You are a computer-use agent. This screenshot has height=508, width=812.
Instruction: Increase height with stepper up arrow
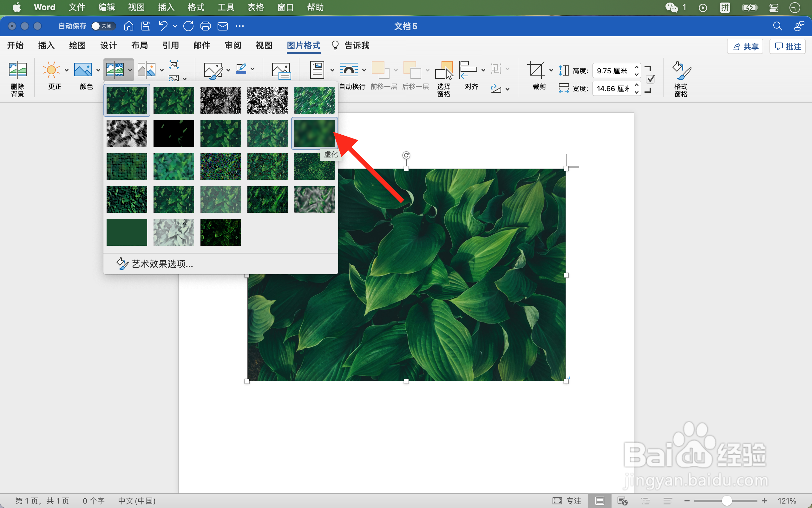tap(637, 67)
